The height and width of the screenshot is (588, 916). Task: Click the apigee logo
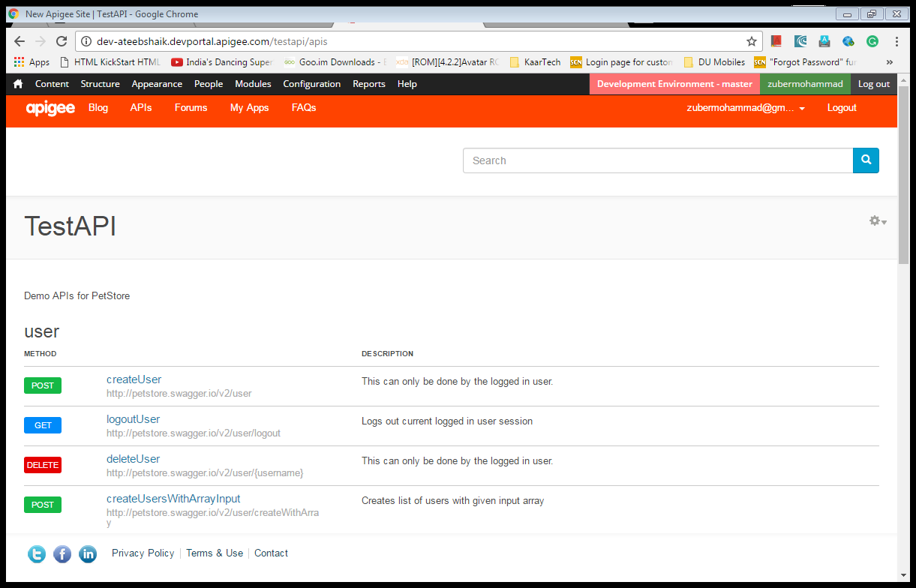point(50,108)
